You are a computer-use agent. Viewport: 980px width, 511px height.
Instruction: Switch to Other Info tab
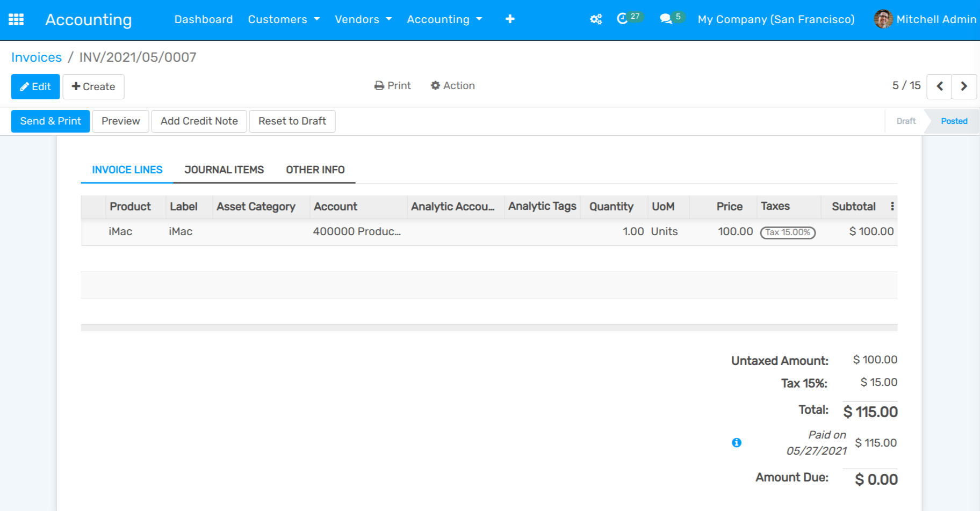pyautogui.click(x=315, y=170)
